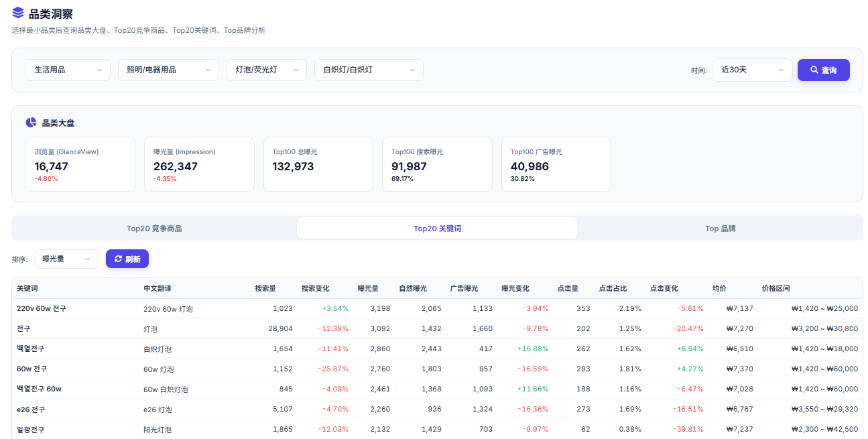
Task: Click search volume 28,904
Action: [x=280, y=328]
